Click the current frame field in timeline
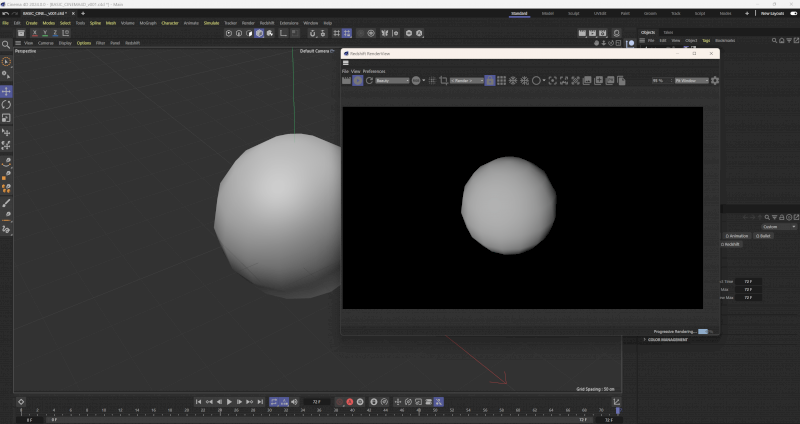The height and width of the screenshot is (424, 800). pos(316,401)
